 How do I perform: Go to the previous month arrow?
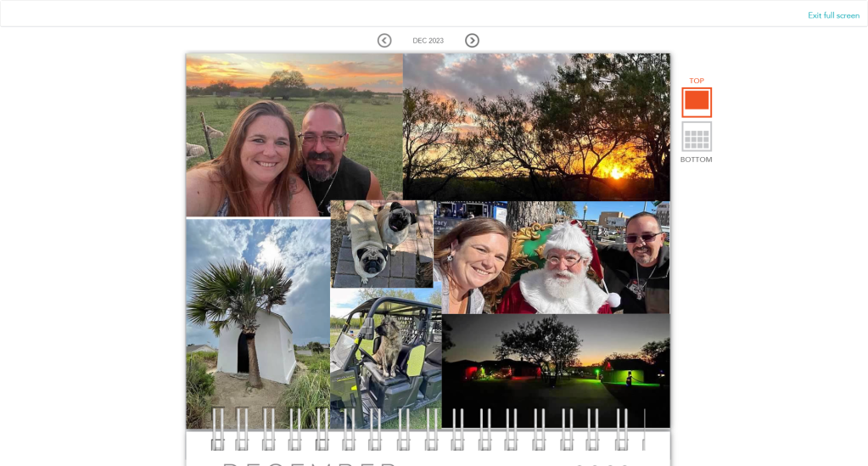(384, 41)
